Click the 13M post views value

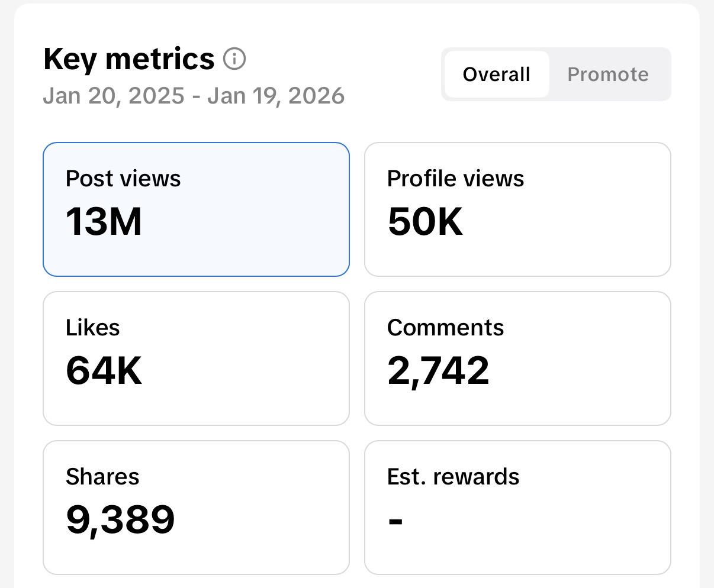pos(104,222)
